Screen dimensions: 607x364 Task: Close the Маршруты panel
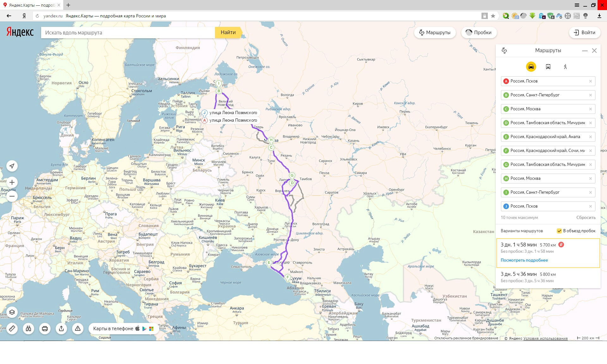594,51
